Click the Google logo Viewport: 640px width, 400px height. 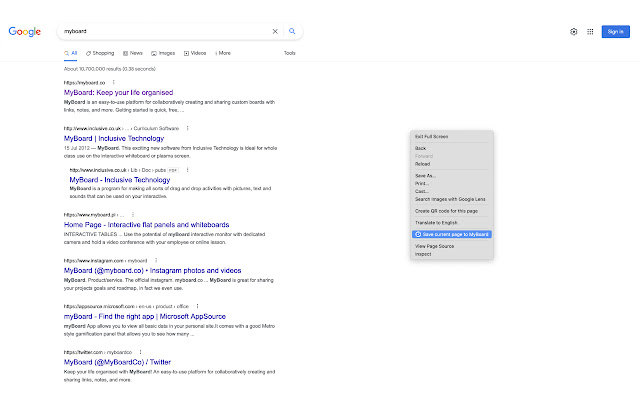(x=25, y=32)
